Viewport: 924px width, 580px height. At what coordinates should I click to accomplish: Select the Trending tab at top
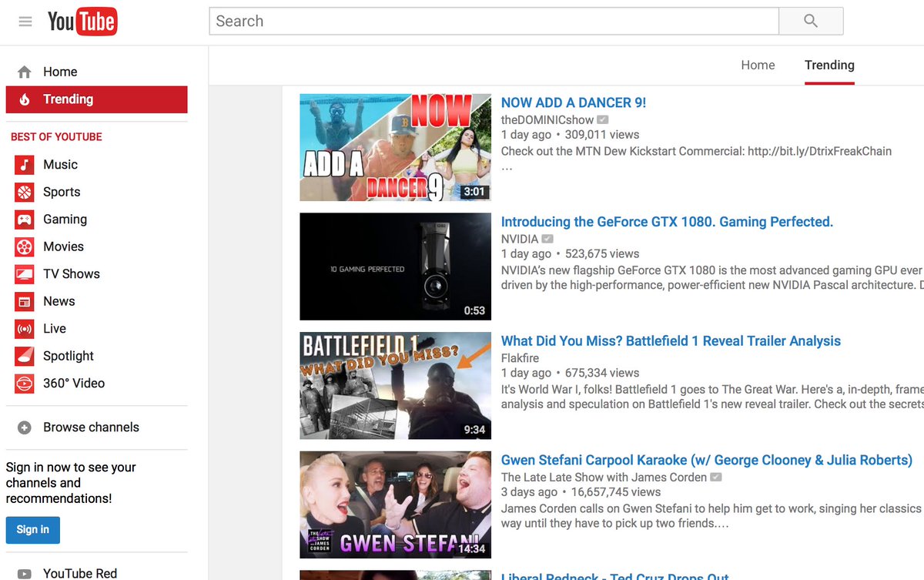tap(829, 65)
